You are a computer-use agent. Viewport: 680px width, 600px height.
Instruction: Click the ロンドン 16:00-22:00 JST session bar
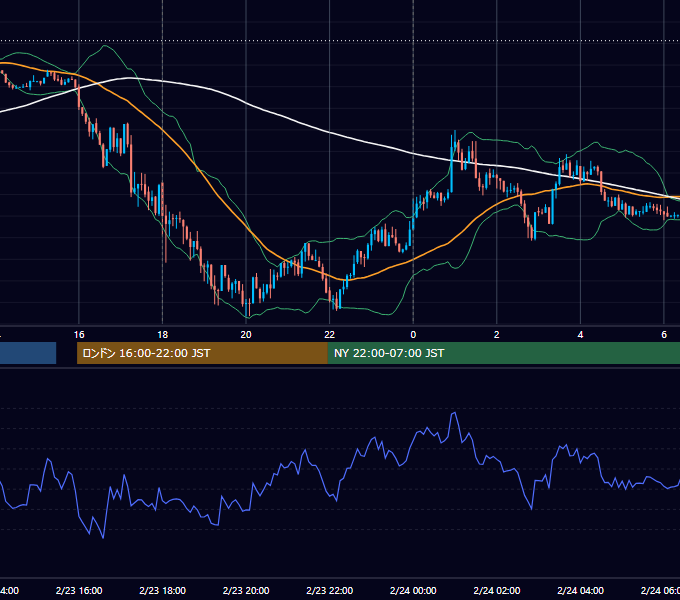(x=202, y=353)
